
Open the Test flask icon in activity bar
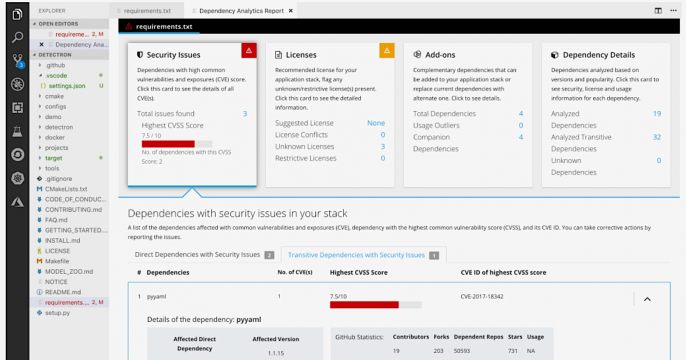pos(18,131)
